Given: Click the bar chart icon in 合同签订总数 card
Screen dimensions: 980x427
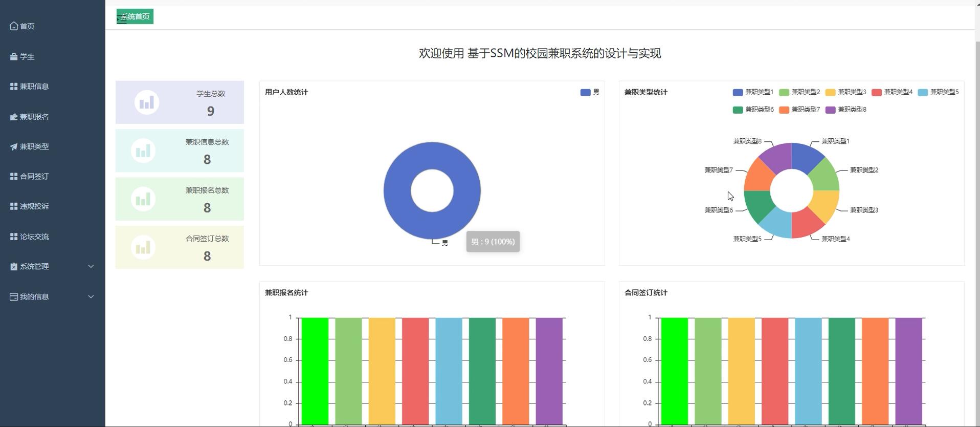Looking at the screenshot, I should 143,247.
